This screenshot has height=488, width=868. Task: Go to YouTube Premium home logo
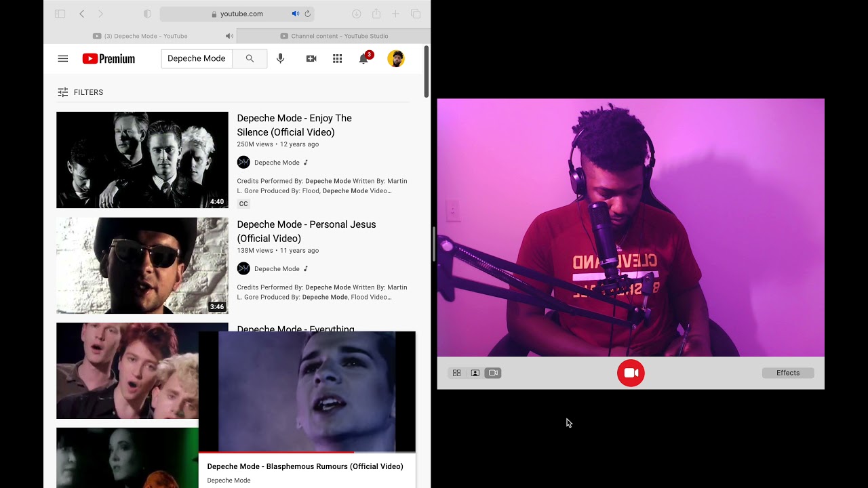(x=108, y=59)
